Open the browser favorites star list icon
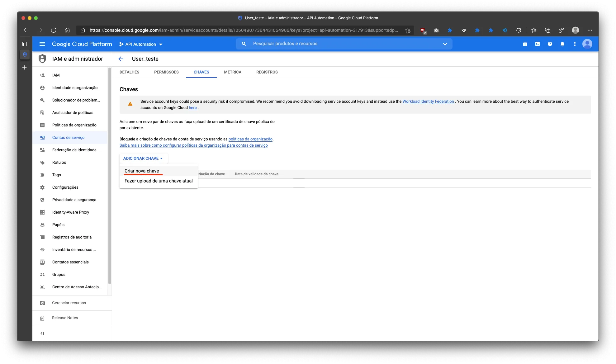The height and width of the screenshot is (364, 616). click(534, 30)
